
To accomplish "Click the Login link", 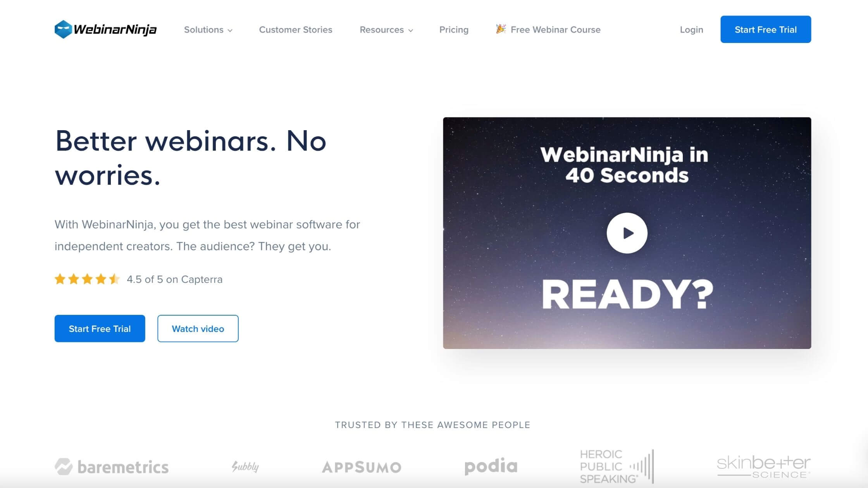I will point(692,29).
